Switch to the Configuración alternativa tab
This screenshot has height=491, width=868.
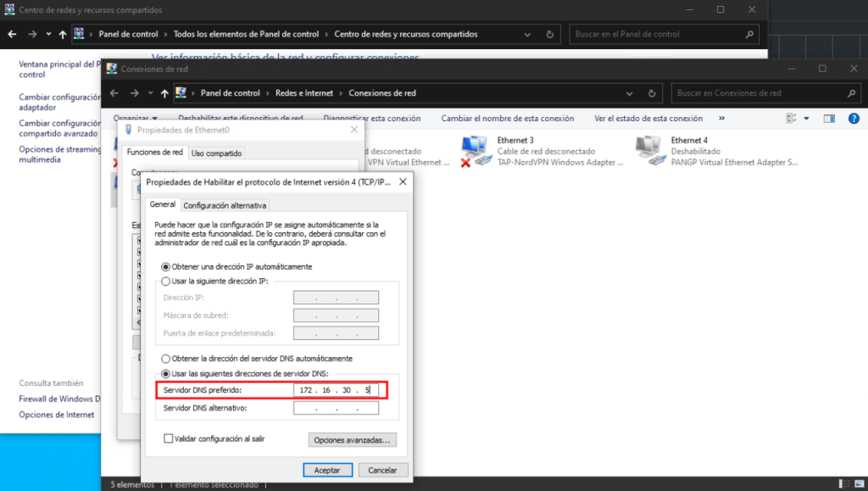click(225, 204)
